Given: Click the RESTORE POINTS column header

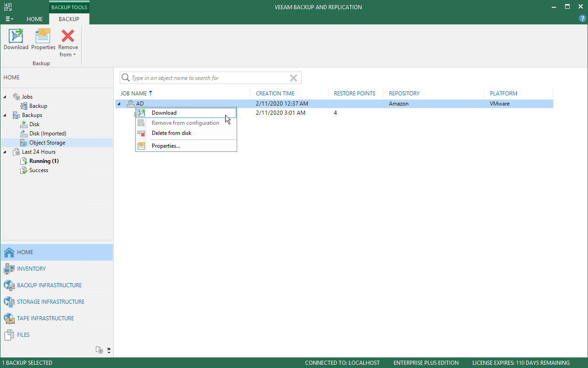Looking at the screenshot, I should [355, 93].
